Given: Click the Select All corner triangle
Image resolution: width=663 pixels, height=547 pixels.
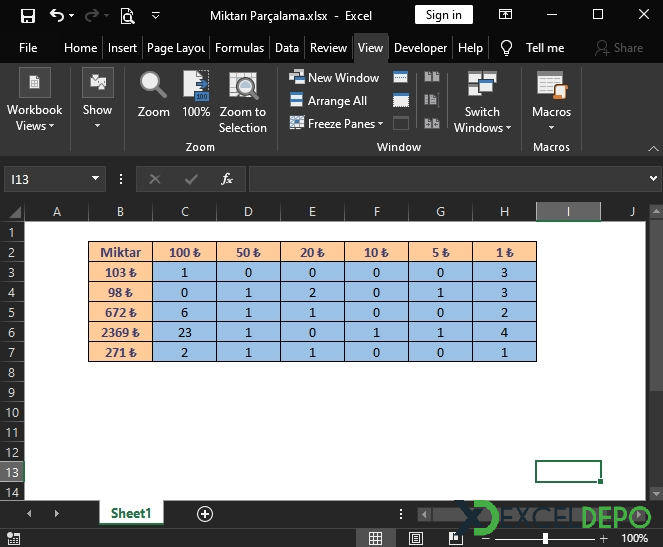Looking at the screenshot, I should click(x=15, y=211).
